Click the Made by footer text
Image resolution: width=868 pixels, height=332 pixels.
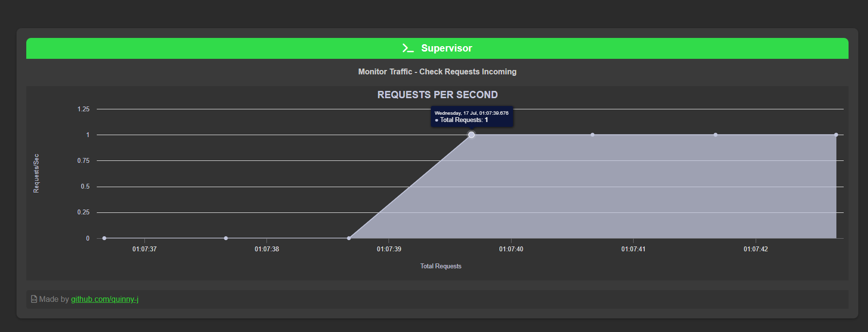[54, 299]
